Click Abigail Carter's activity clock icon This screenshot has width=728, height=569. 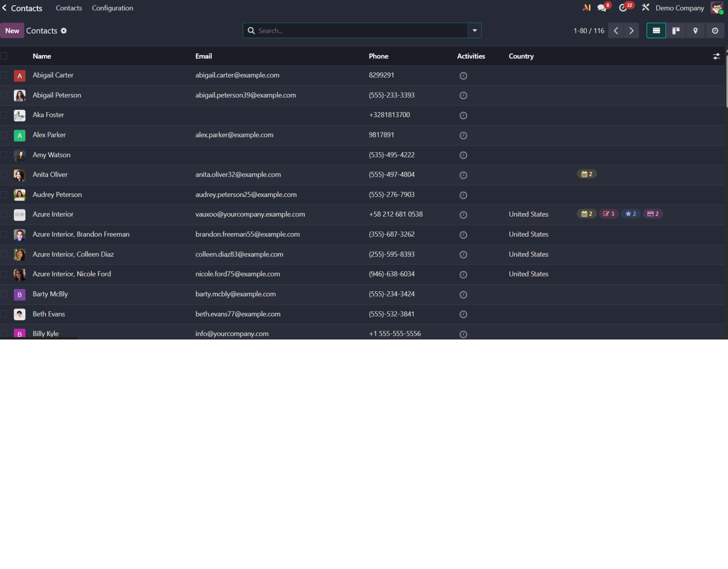(463, 76)
